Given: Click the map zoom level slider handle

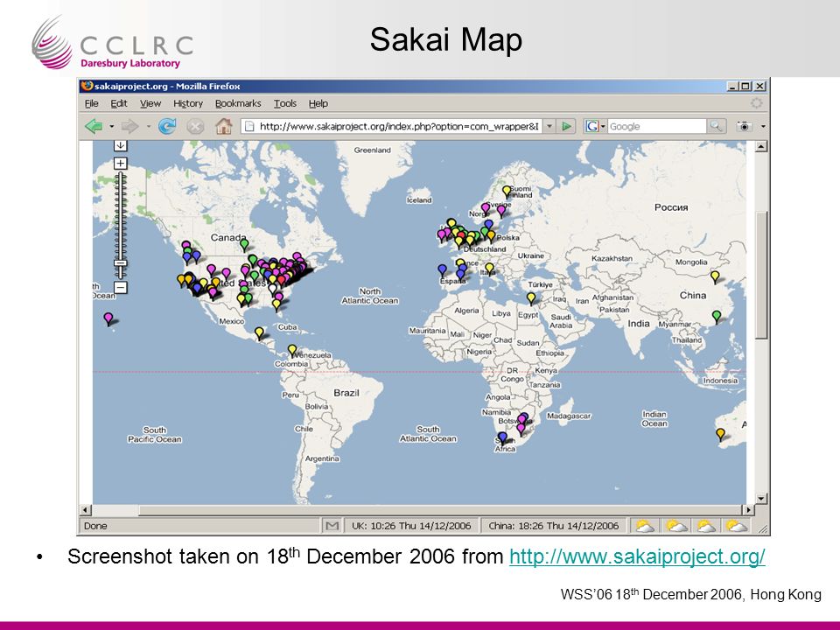Looking at the screenshot, I should coord(121,263).
